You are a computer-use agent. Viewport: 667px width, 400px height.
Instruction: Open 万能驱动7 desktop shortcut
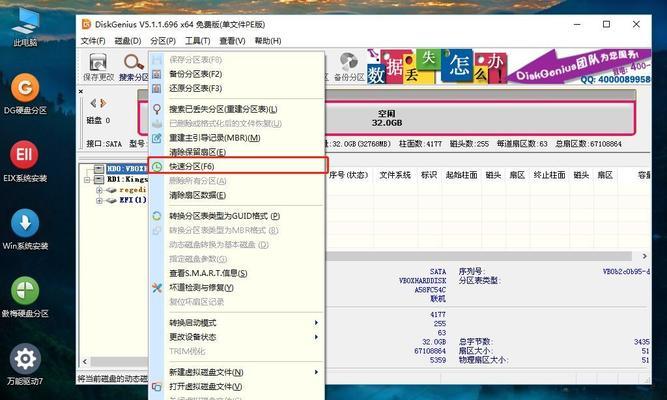click(x=25, y=365)
